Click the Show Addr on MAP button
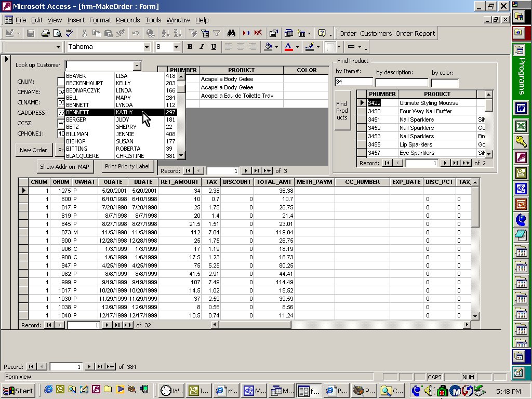This screenshot has height=399, width=532. (65, 167)
